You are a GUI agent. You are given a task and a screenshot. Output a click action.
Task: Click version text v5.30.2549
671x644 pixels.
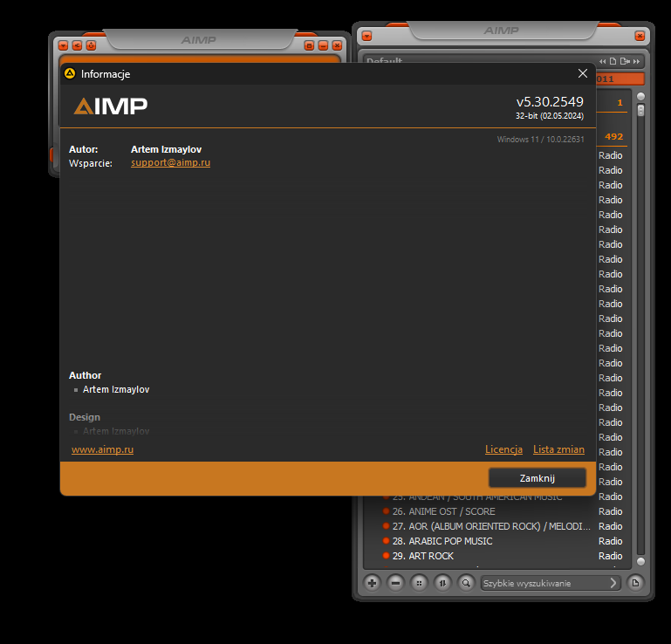pyautogui.click(x=550, y=101)
